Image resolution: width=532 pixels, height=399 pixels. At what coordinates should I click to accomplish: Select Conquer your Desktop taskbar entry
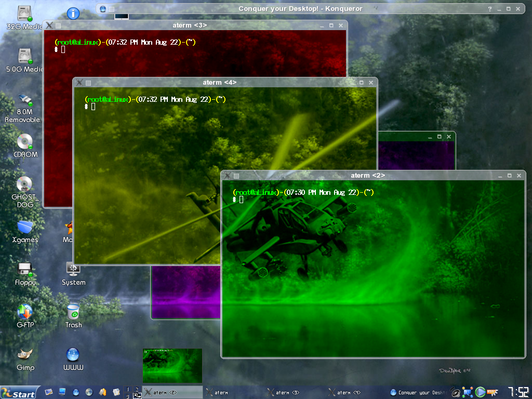pyautogui.click(x=418, y=393)
